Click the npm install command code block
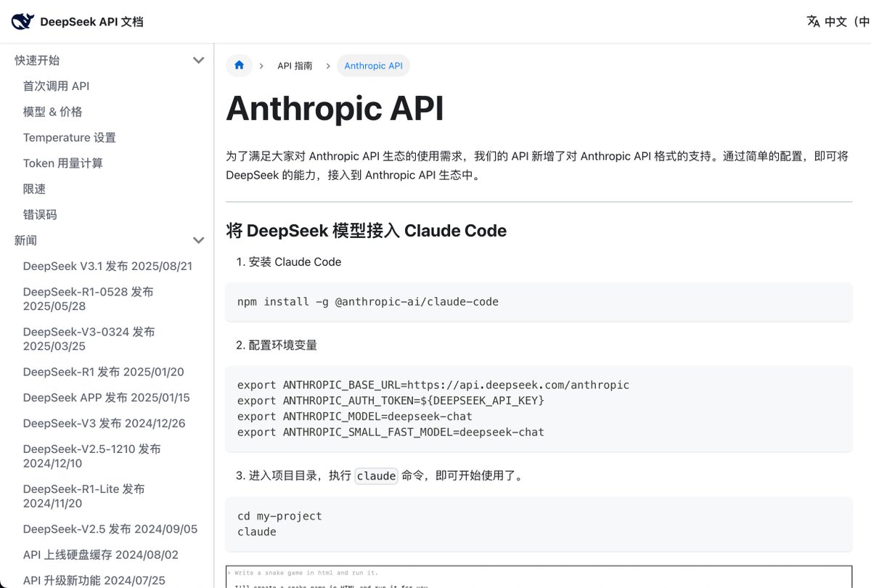The image size is (871, 588). [539, 301]
